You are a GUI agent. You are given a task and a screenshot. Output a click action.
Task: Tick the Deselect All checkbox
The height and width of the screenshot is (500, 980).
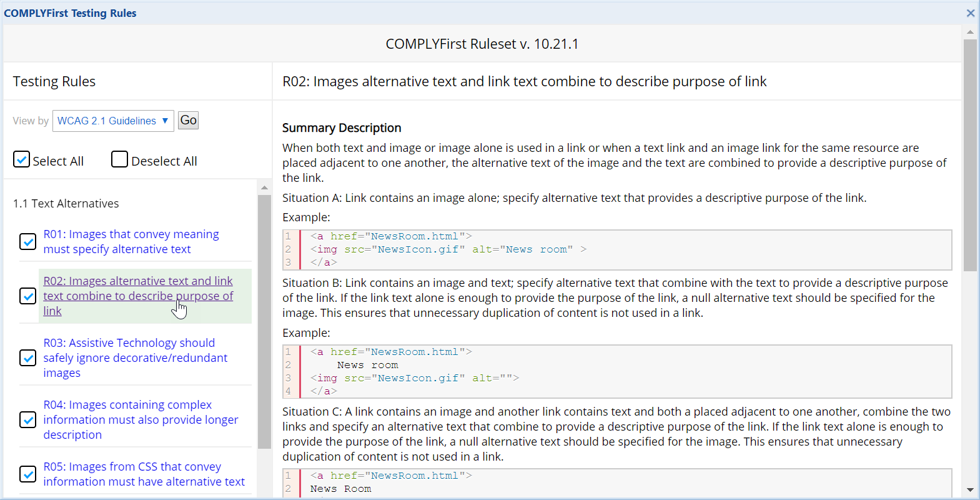(x=119, y=159)
